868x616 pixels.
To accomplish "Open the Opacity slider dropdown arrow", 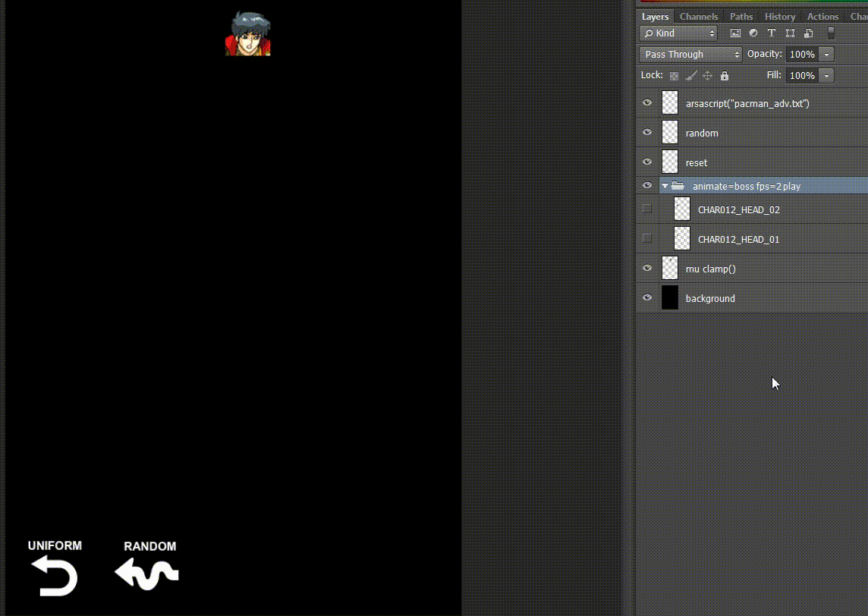I will tap(826, 55).
